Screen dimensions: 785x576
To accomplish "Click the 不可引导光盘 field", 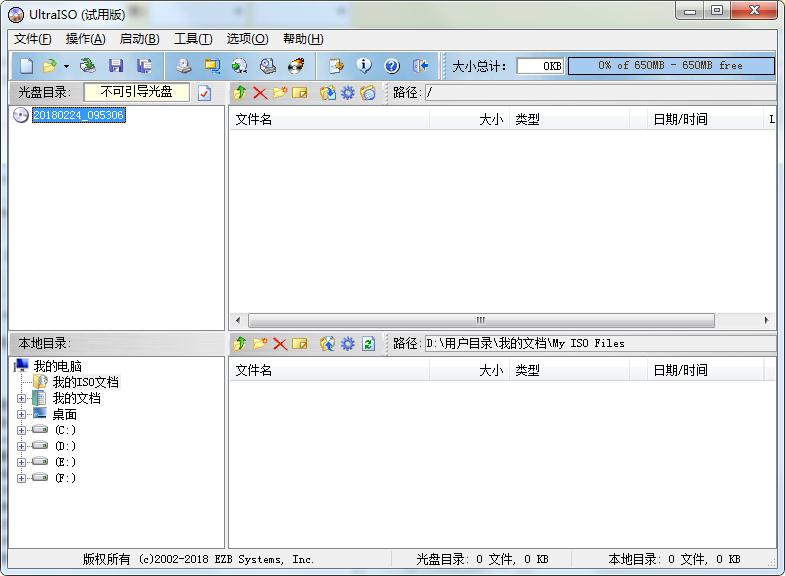I will (x=136, y=92).
